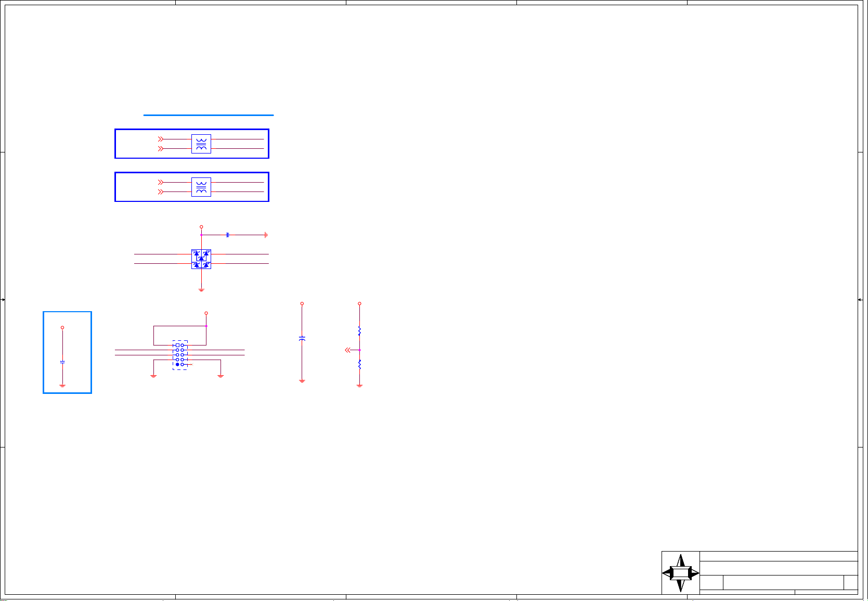868x601 pixels.
Task: Click the power node above the polarized capacitor
Action: point(302,303)
